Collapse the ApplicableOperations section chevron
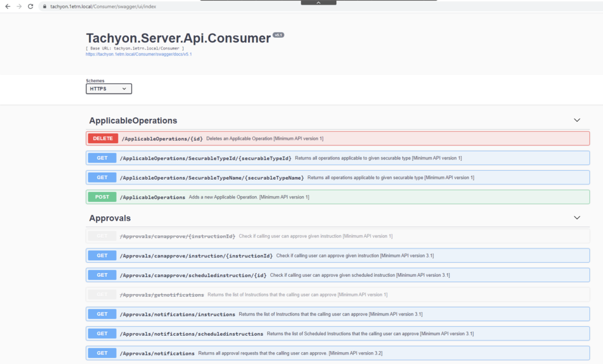Viewport: 603px width, 364px height. point(577,120)
